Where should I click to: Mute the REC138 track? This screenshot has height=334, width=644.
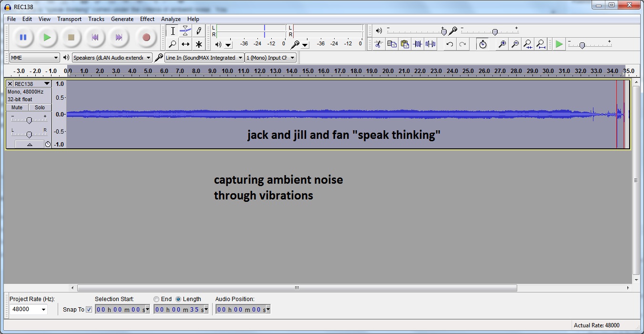[17, 108]
